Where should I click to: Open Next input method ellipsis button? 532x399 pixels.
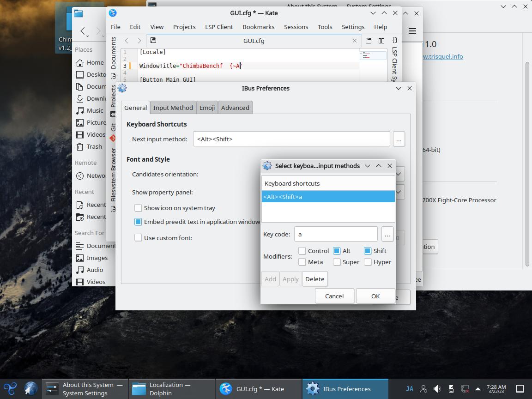(x=399, y=139)
